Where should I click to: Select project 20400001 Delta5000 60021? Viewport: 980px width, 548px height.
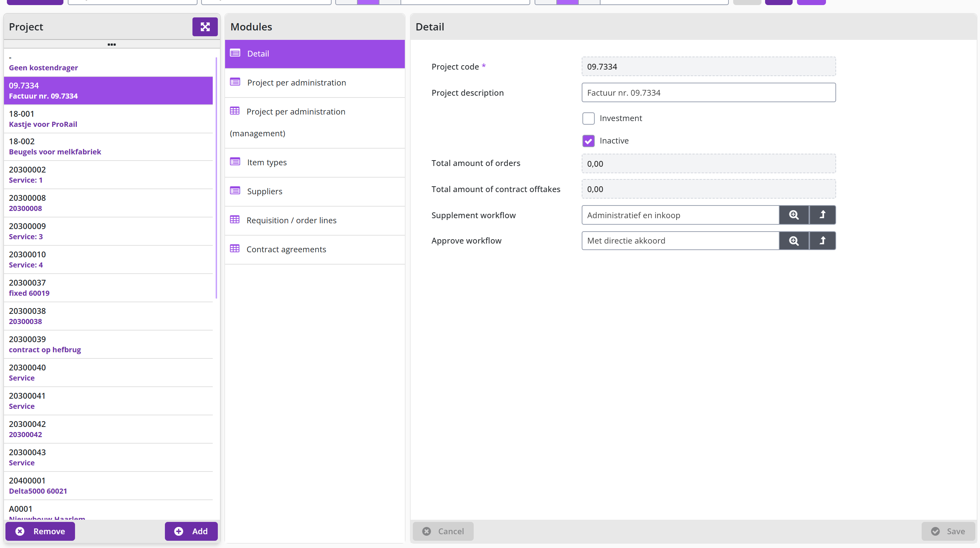coord(108,486)
